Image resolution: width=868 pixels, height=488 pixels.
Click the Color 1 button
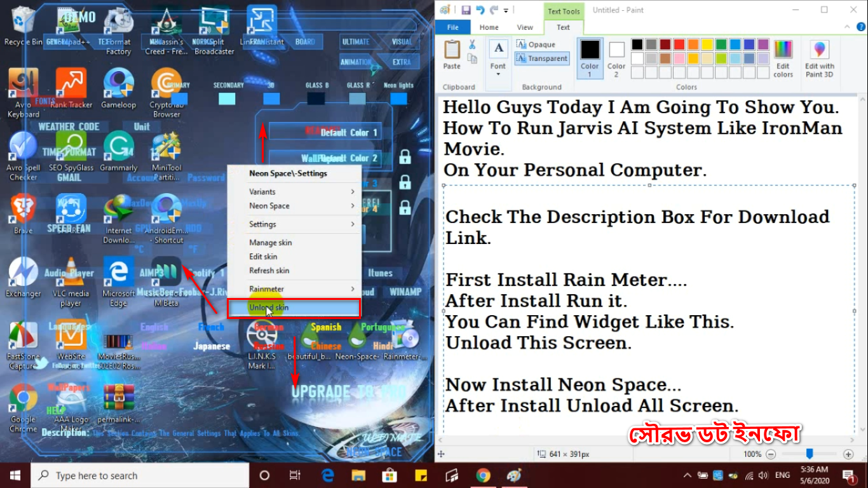[x=590, y=58]
